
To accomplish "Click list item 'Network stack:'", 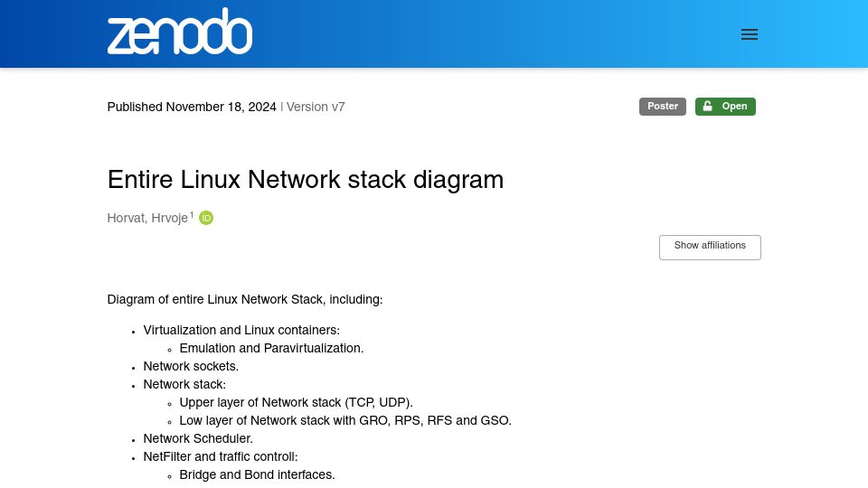I will click(x=184, y=384).
